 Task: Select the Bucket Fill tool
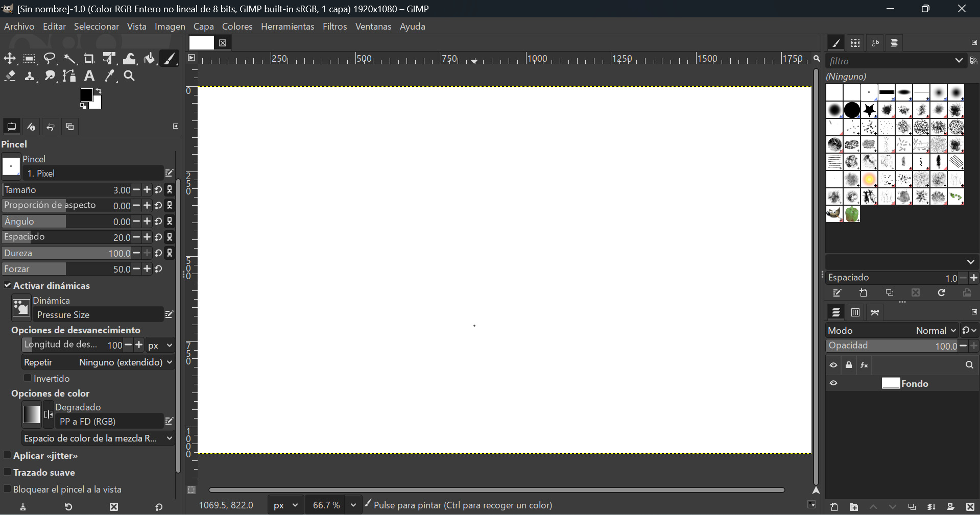click(x=149, y=58)
